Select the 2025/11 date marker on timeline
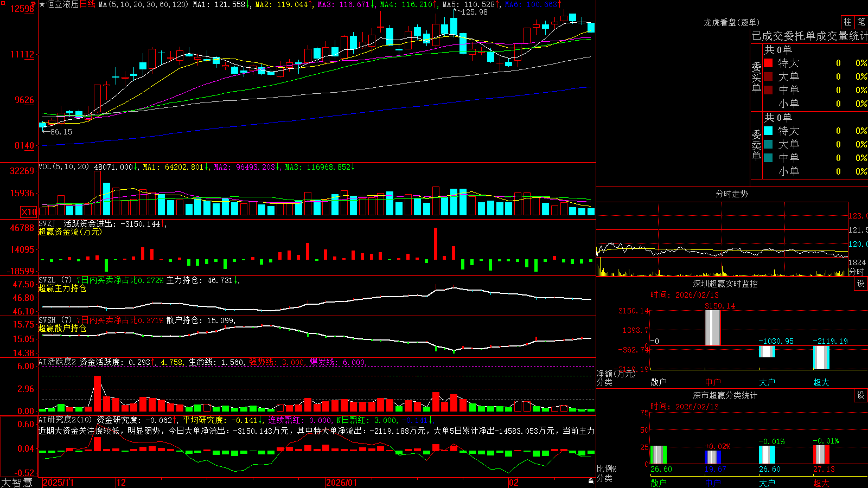The image size is (868, 488). coord(58,483)
